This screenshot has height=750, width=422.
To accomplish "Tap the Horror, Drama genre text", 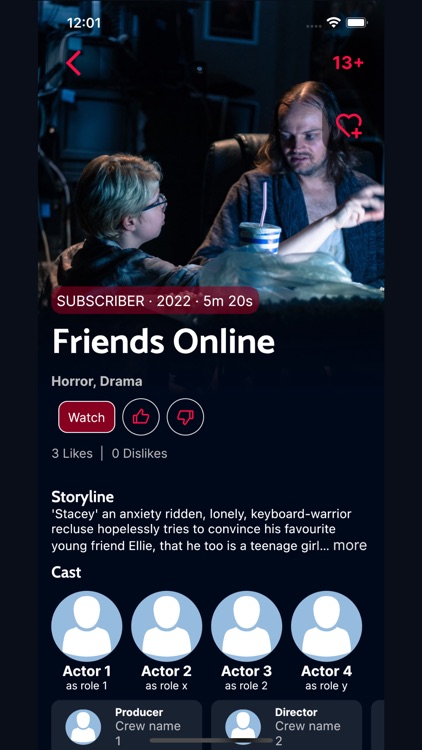I will pyautogui.click(x=97, y=382).
